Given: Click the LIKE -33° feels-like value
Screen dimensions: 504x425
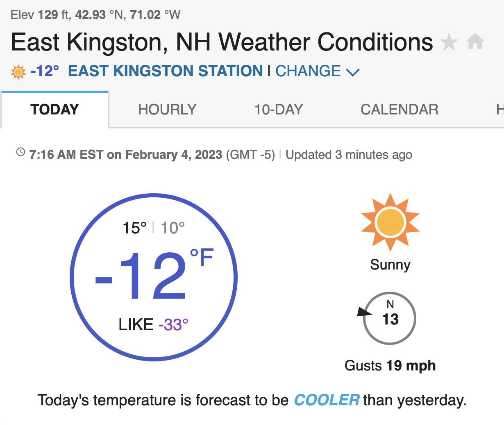Looking at the screenshot, I should 154,325.
